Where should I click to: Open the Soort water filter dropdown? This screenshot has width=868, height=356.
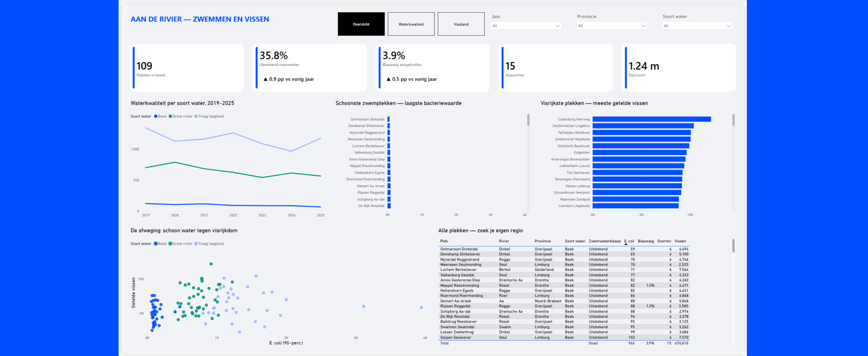[698, 26]
